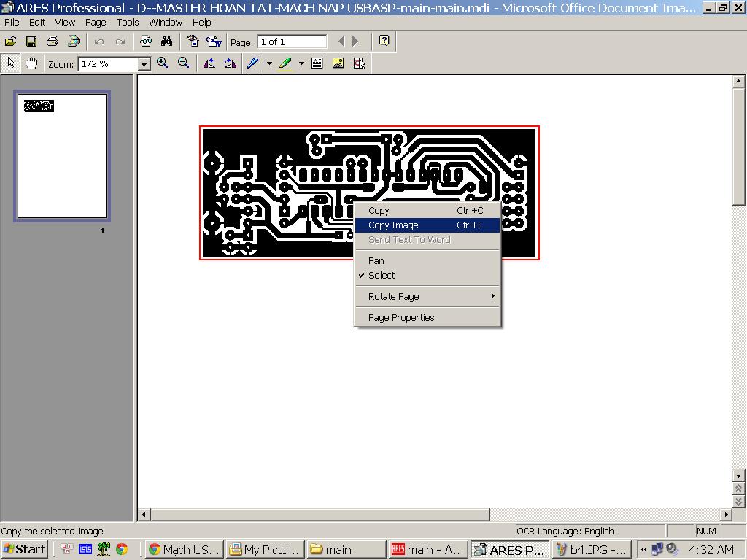The width and height of the screenshot is (747, 560).
Task: Click the Insert Text Box icon
Action: click(x=317, y=63)
